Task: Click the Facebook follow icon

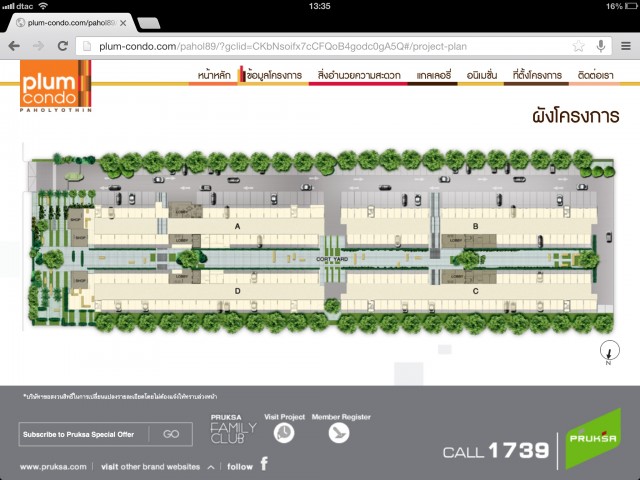Action: pos(264,464)
